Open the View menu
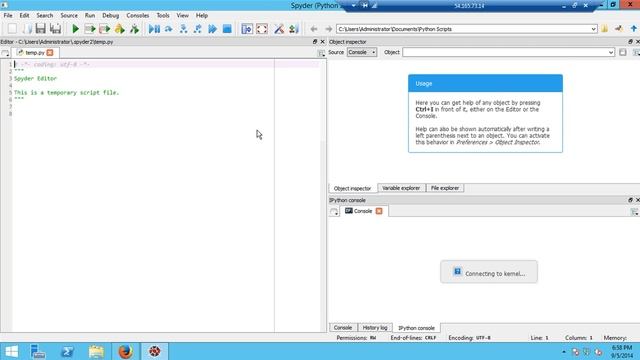This screenshot has width=640, height=360. [182, 15]
